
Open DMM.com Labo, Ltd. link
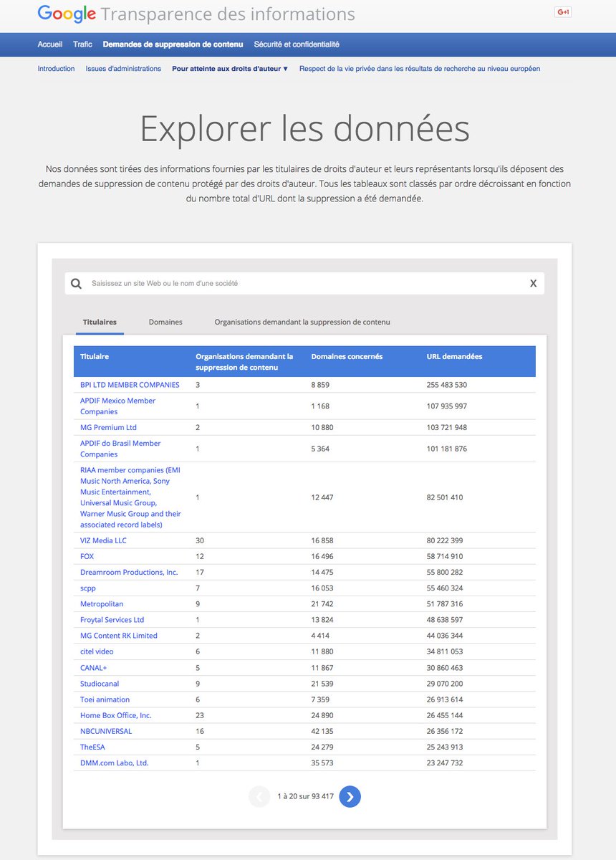click(114, 763)
